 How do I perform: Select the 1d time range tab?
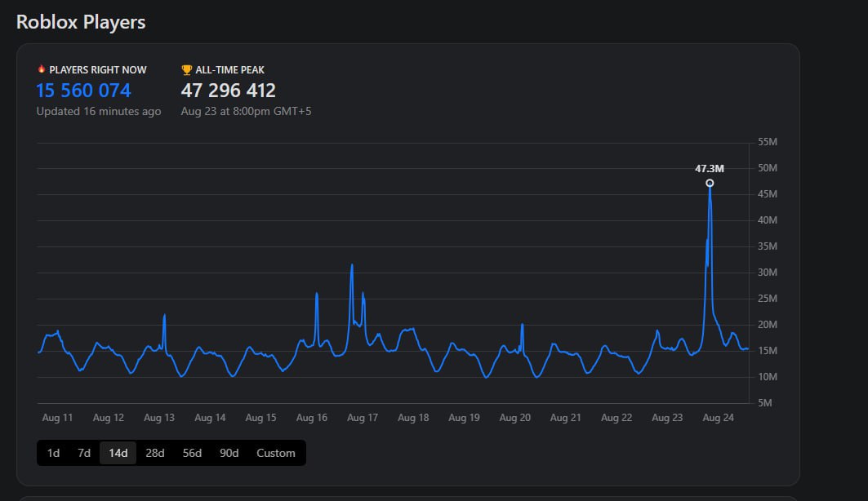pos(53,453)
